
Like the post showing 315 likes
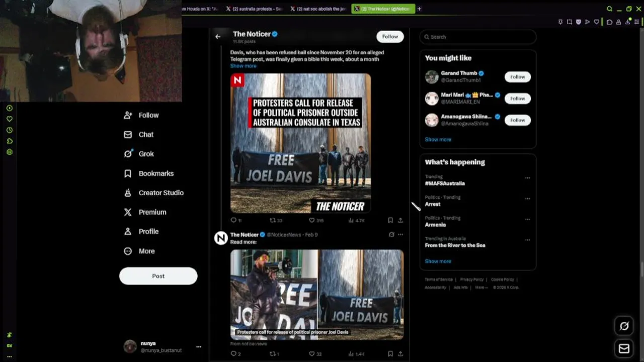[x=316, y=220]
